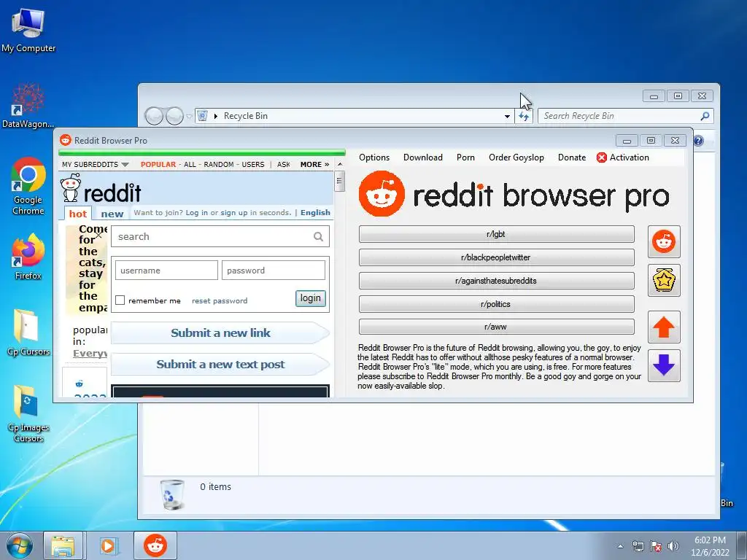Viewport: 747px width, 560px height.
Task: Click the web pane vertical scrollbar thumb
Action: (x=339, y=181)
